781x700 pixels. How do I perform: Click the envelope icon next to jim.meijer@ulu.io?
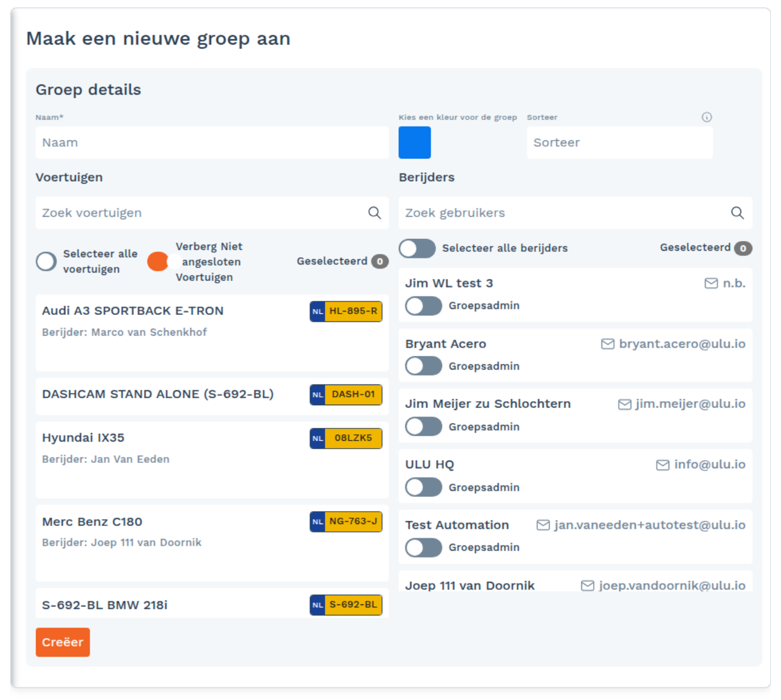625,404
